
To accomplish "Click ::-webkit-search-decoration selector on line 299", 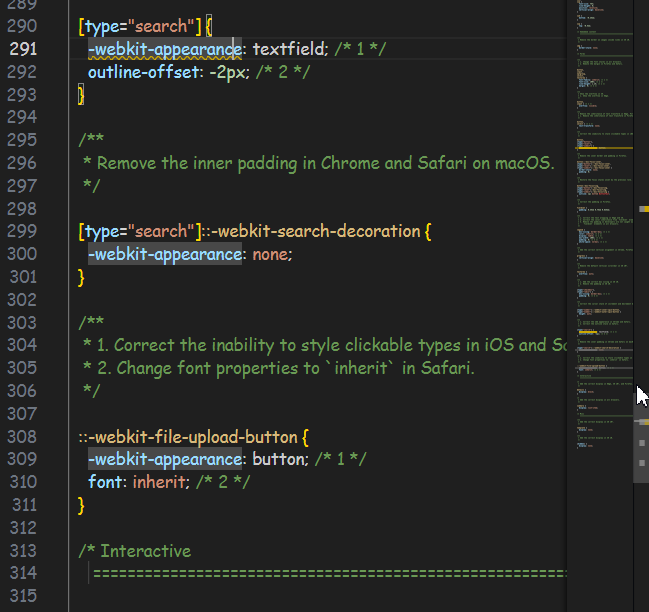I will tap(311, 231).
